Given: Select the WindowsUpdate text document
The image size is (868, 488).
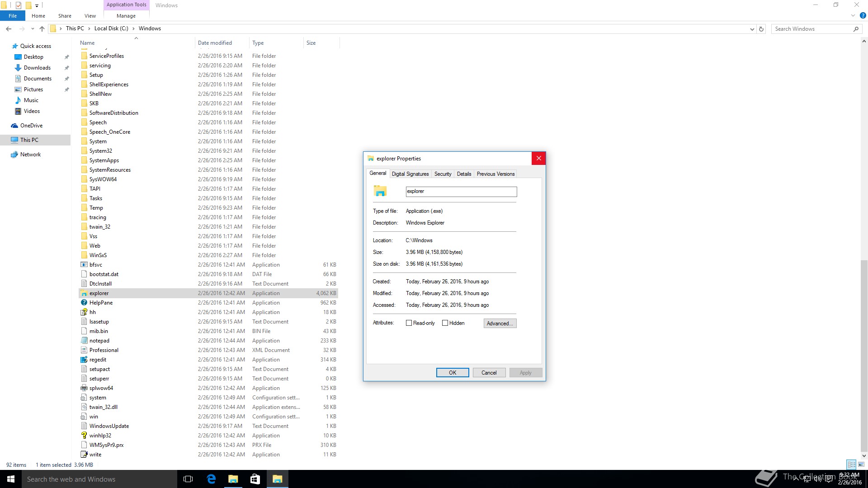Looking at the screenshot, I should (109, 426).
